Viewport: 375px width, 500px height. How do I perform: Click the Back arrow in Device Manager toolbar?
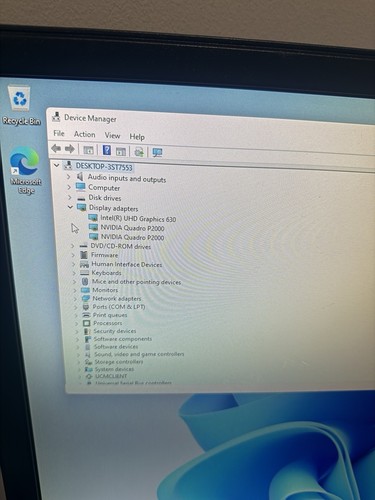(56, 149)
